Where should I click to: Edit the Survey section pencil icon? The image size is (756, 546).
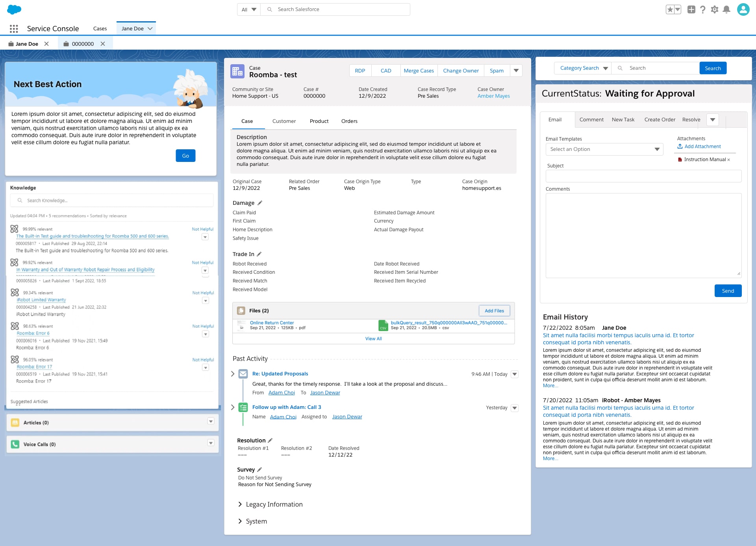click(259, 470)
